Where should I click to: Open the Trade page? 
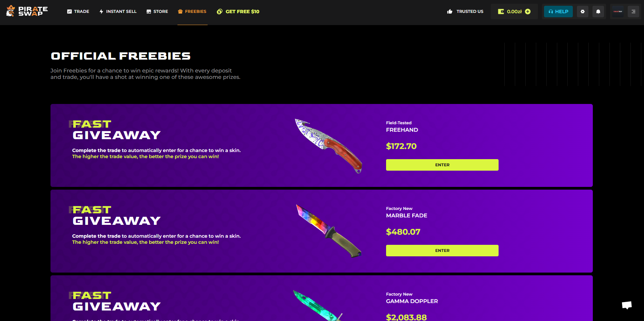[x=78, y=12]
